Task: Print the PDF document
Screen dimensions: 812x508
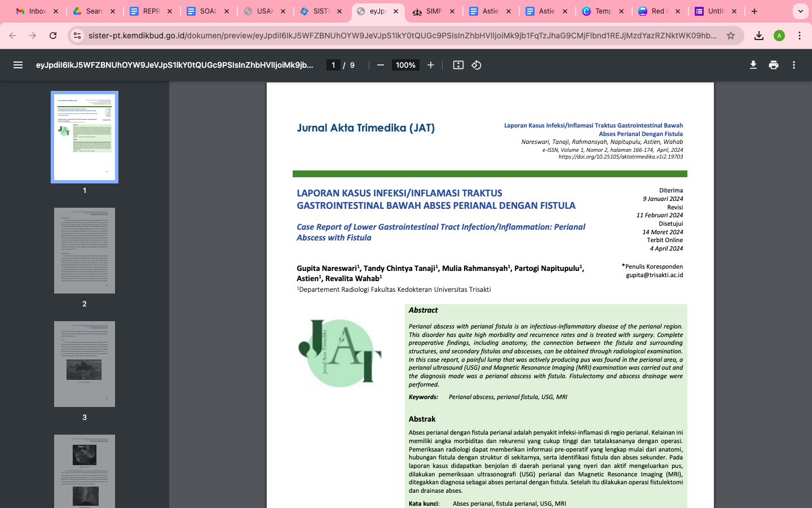Action: coord(773,65)
